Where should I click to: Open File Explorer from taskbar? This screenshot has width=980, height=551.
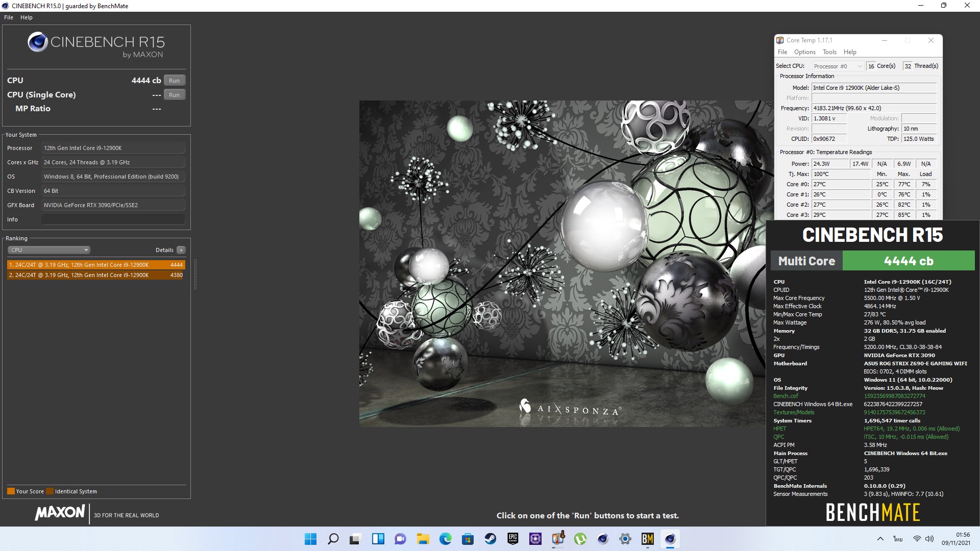(423, 539)
